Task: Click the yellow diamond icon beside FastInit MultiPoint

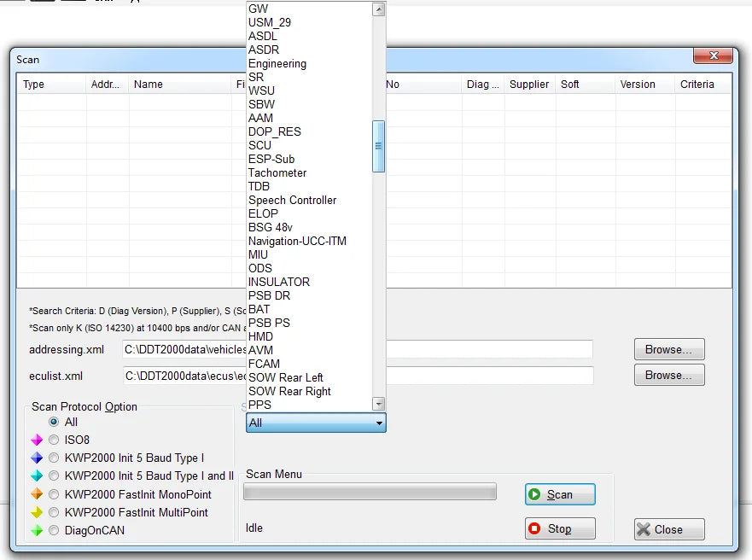Action: (x=37, y=512)
